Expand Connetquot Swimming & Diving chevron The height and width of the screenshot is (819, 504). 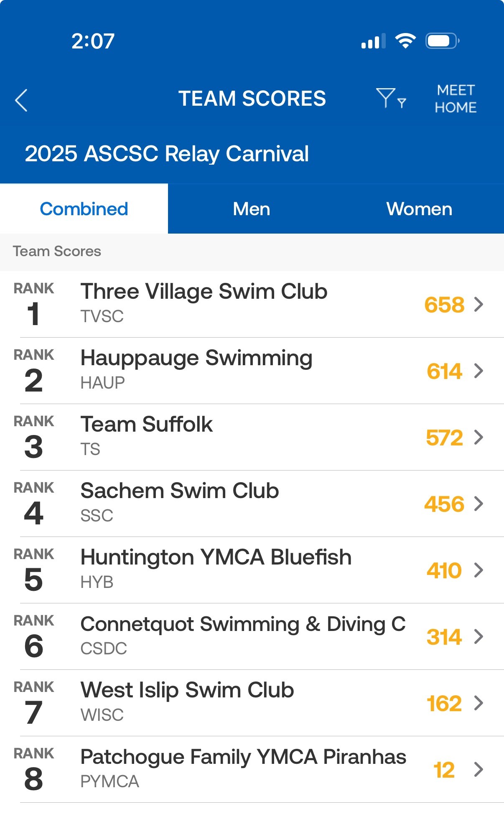[479, 636]
